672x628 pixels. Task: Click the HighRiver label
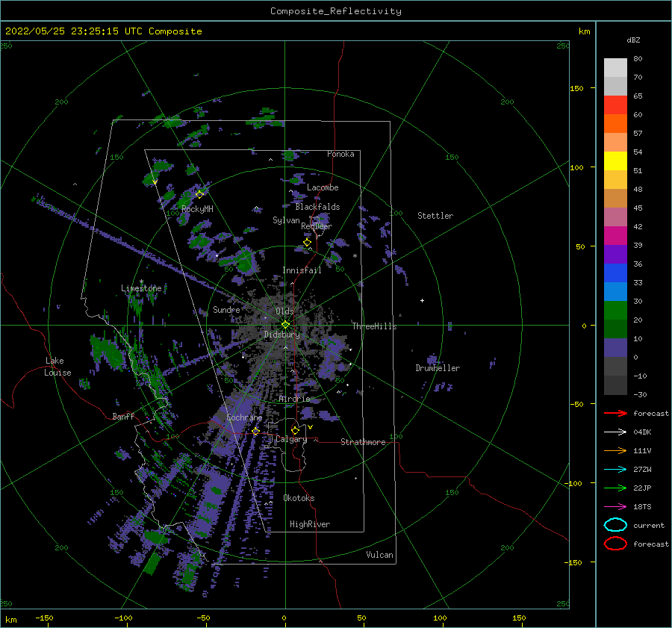(x=310, y=524)
